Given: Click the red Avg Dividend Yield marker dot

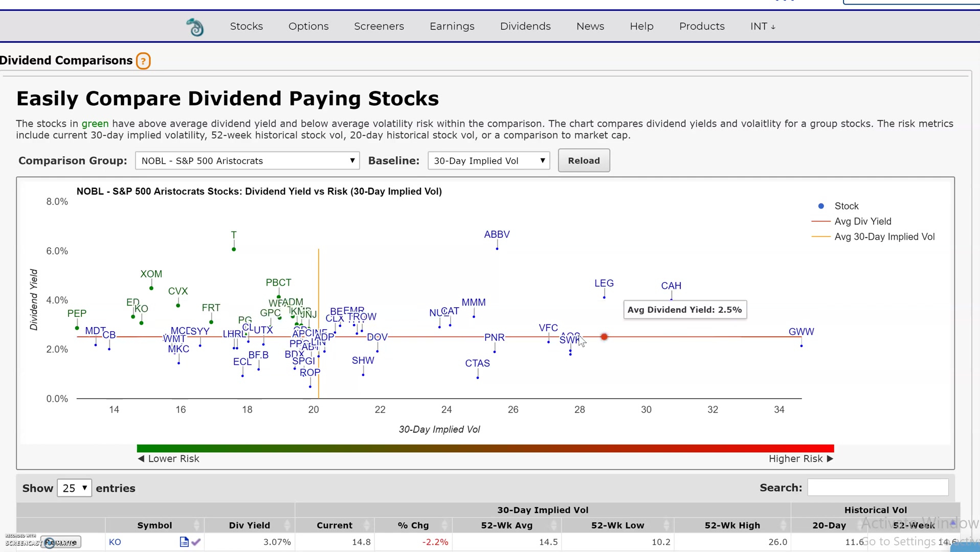Looking at the screenshot, I should (x=604, y=337).
